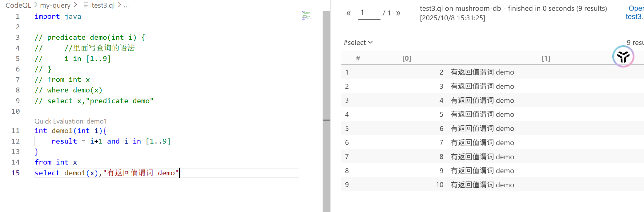Go to next results page arrow

pyautogui.click(x=398, y=13)
